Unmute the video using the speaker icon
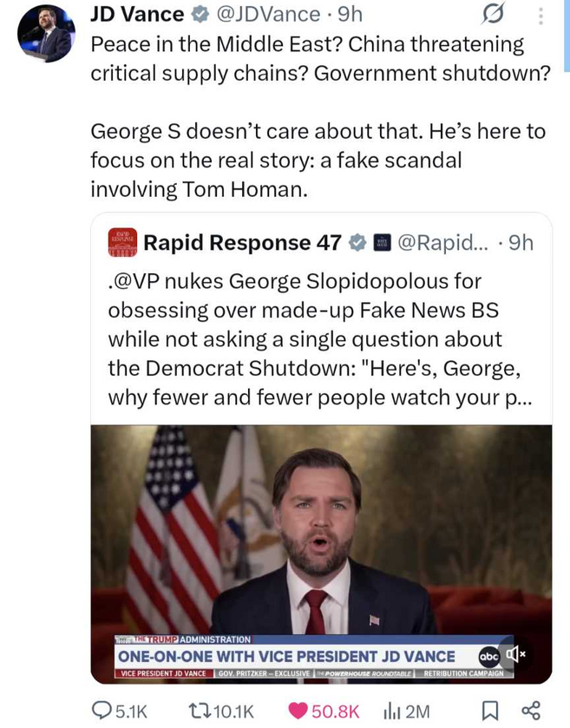This screenshot has height=728, width=570. (515, 654)
